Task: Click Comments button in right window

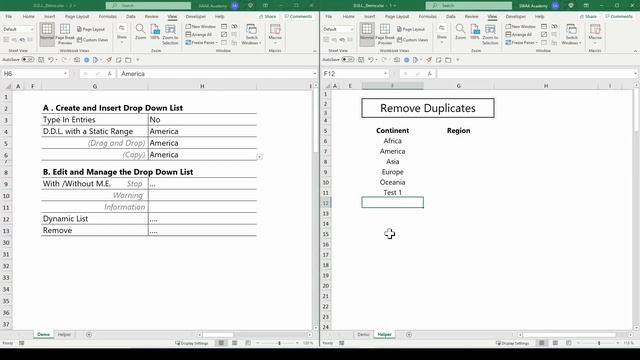Action: coord(619,16)
